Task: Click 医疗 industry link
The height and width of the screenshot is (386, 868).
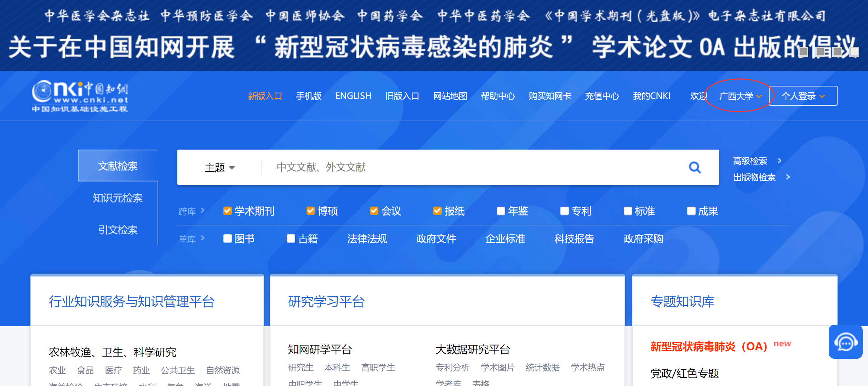Action: pyautogui.click(x=113, y=370)
